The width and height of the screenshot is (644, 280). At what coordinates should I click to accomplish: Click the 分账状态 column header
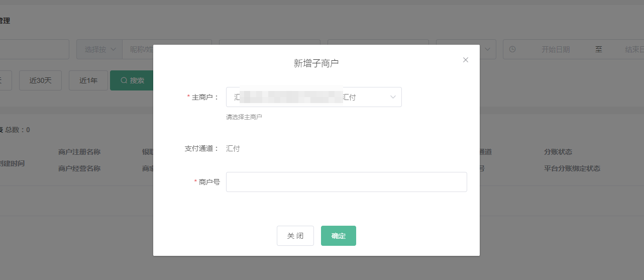558,152
